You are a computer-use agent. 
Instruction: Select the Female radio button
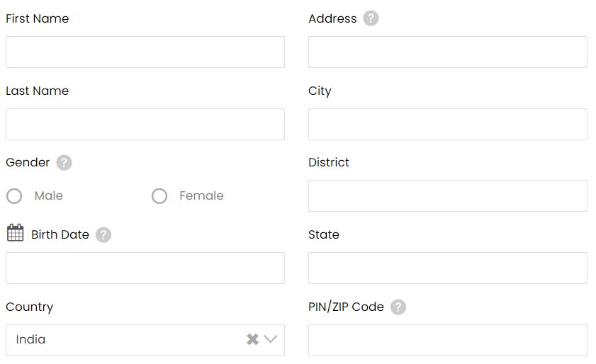[x=159, y=196]
